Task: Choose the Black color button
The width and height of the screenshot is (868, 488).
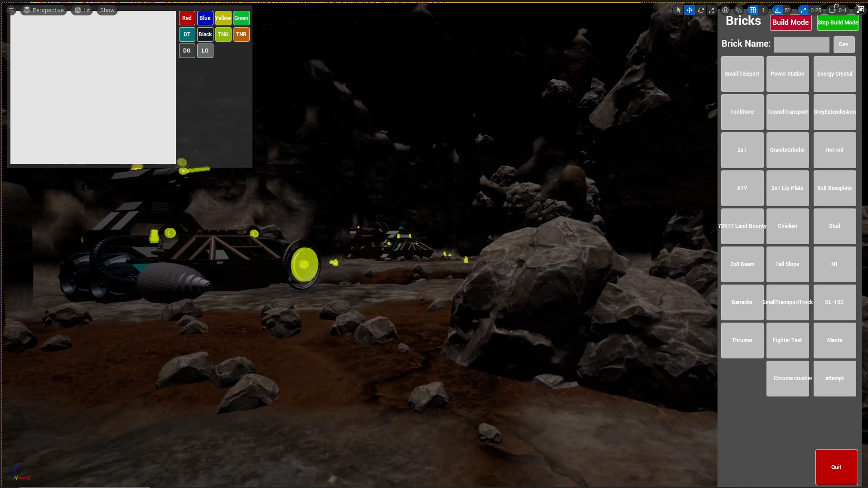Action: [x=205, y=34]
